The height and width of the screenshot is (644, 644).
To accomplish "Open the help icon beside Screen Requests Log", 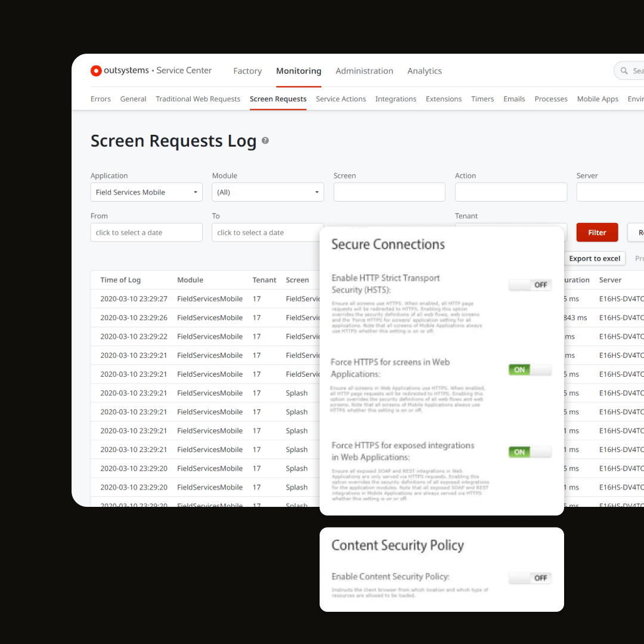I will (x=265, y=141).
